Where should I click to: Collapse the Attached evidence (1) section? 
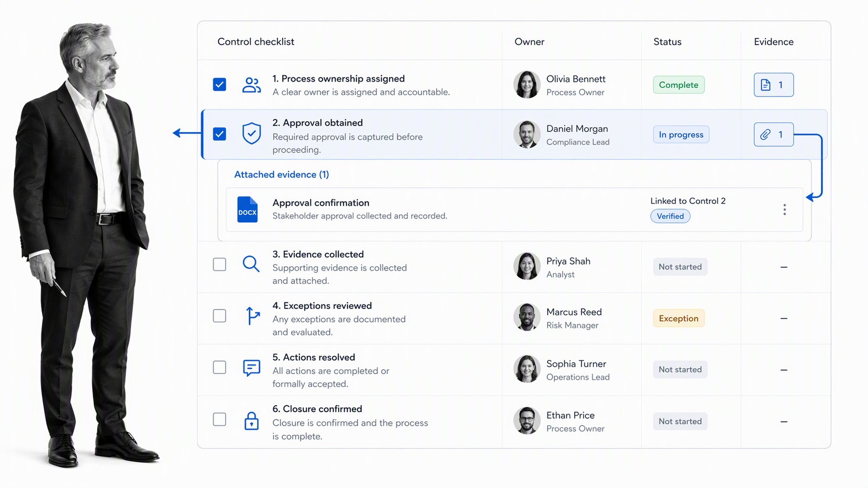[282, 174]
